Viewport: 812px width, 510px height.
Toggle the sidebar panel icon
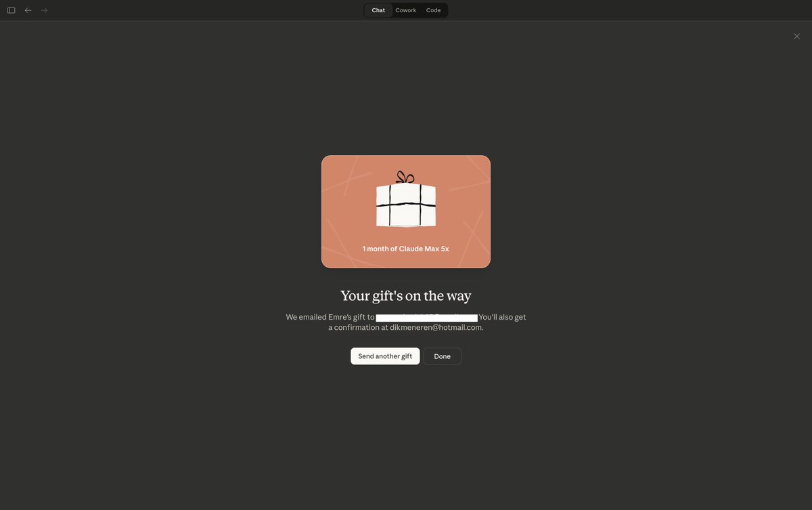(12, 10)
